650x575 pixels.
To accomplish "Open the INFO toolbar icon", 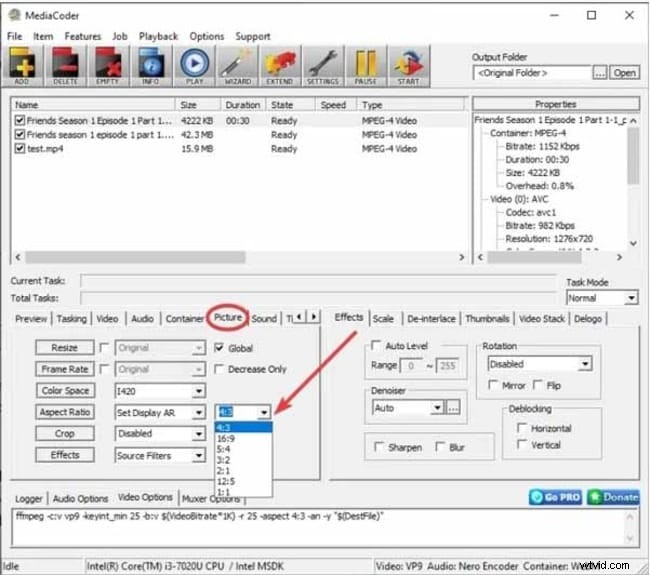I will click(x=151, y=66).
